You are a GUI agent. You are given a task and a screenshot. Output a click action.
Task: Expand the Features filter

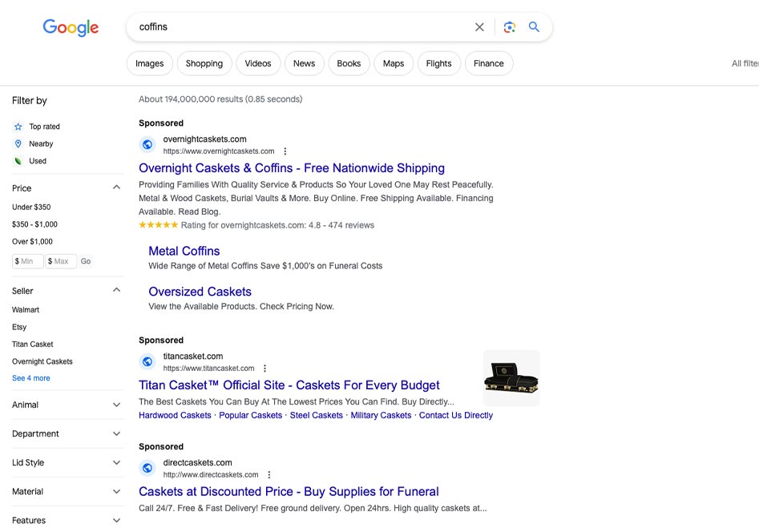point(117,521)
